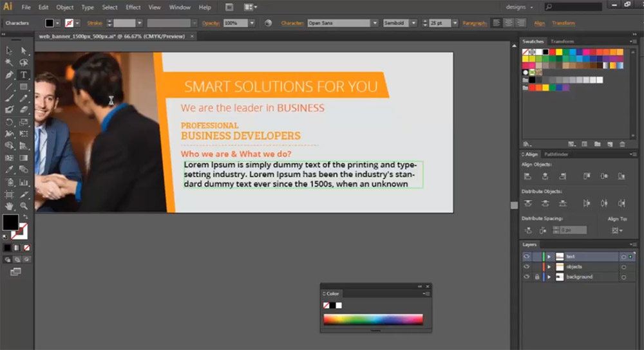The width and height of the screenshot is (644, 350).
Task: Switch to the Pathfinder tab
Action: point(556,154)
